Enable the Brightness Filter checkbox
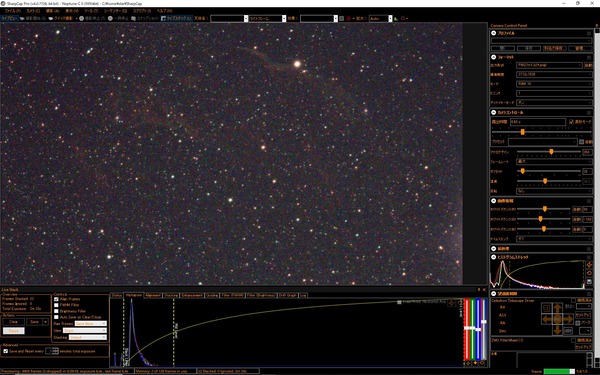The image size is (600, 375). [56, 311]
